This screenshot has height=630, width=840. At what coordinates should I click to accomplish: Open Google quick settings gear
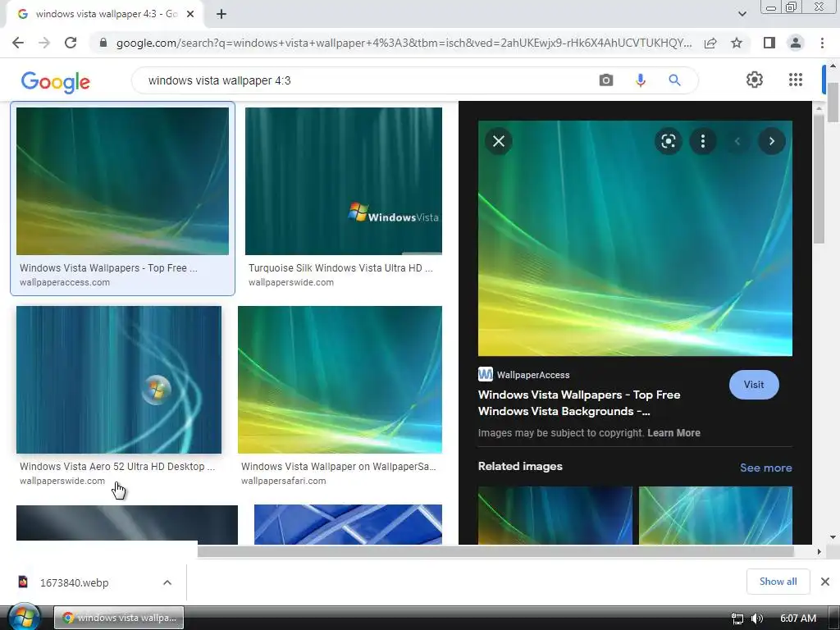tap(755, 80)
